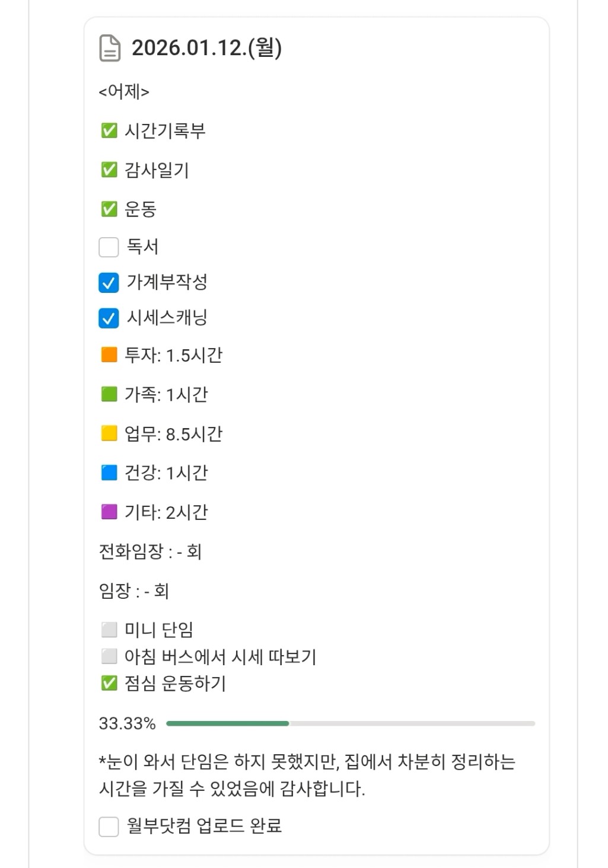Viewport: 608px width, 868px height.
Task: Click the document page icon beside the date
Action: coord(110,48)
